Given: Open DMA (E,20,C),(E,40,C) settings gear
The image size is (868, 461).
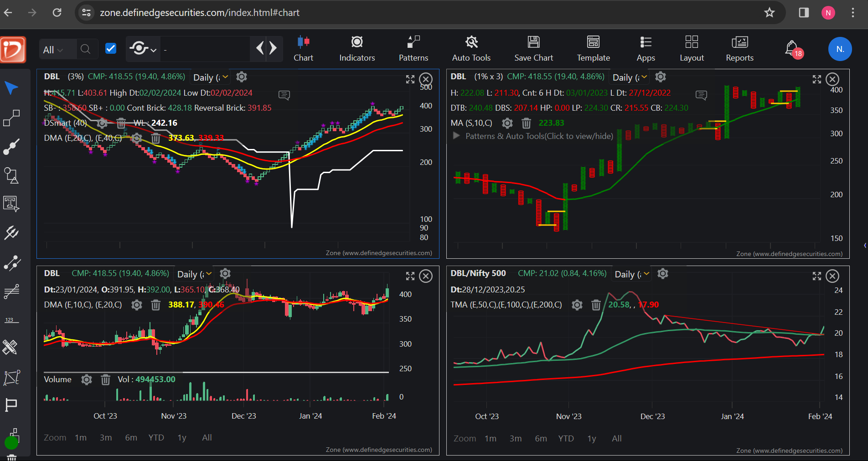Looking at the screenshot, I should click(x=137, y=138).
